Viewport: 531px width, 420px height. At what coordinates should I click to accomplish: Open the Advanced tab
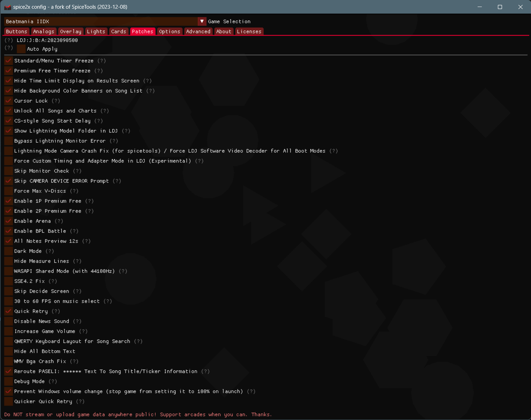point(198,31)
